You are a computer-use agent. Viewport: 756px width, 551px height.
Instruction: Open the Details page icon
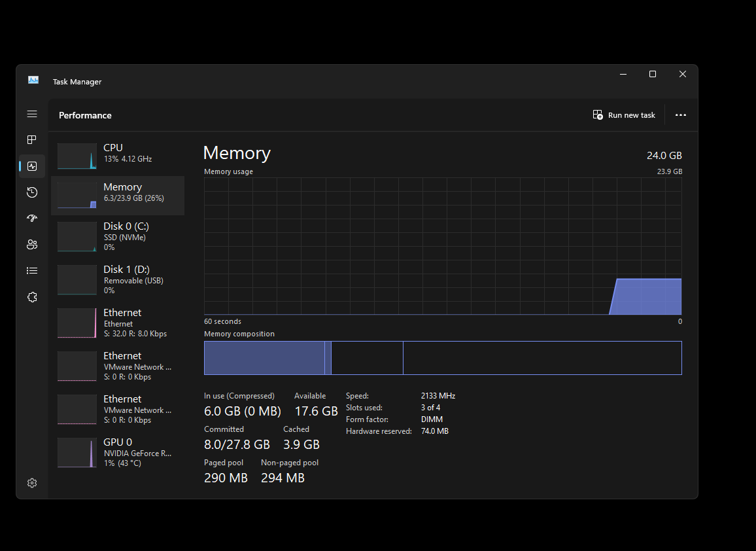[x=32, y=271]
